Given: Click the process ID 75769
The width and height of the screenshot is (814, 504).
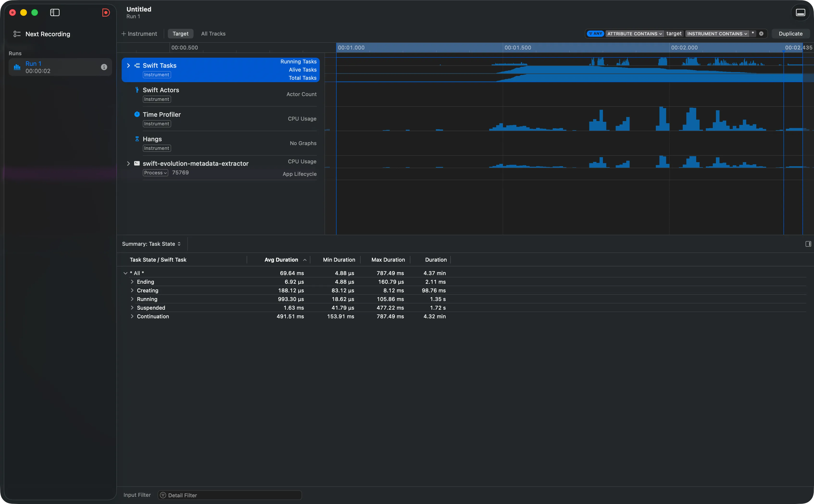Looking at the screenshot, I should [180, 173].
